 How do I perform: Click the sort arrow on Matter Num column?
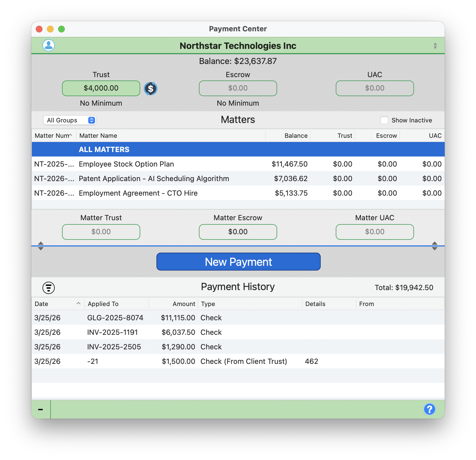(70, 136)
